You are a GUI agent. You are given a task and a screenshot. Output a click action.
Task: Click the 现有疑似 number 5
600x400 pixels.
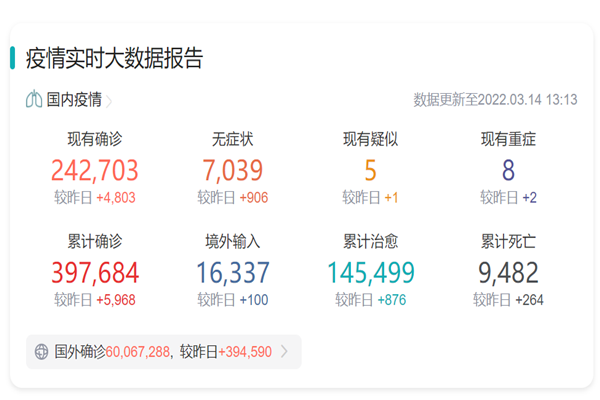point(370,170)
